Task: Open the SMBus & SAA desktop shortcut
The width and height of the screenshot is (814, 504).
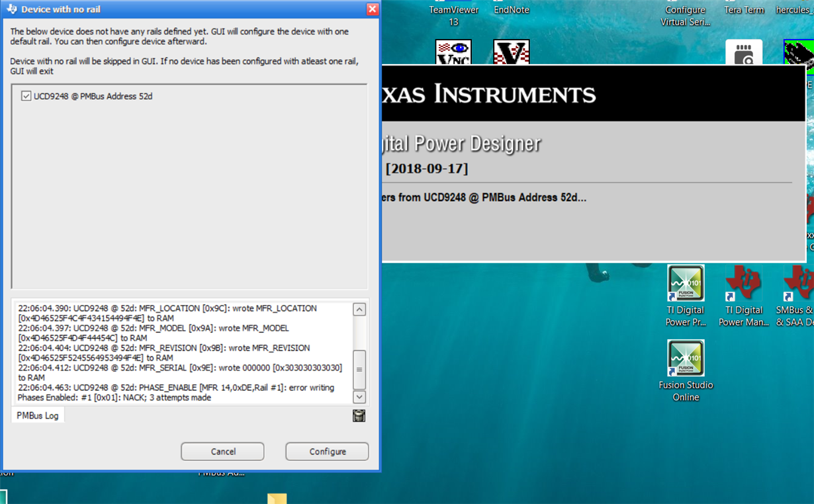Action: [x=796, y=296]
